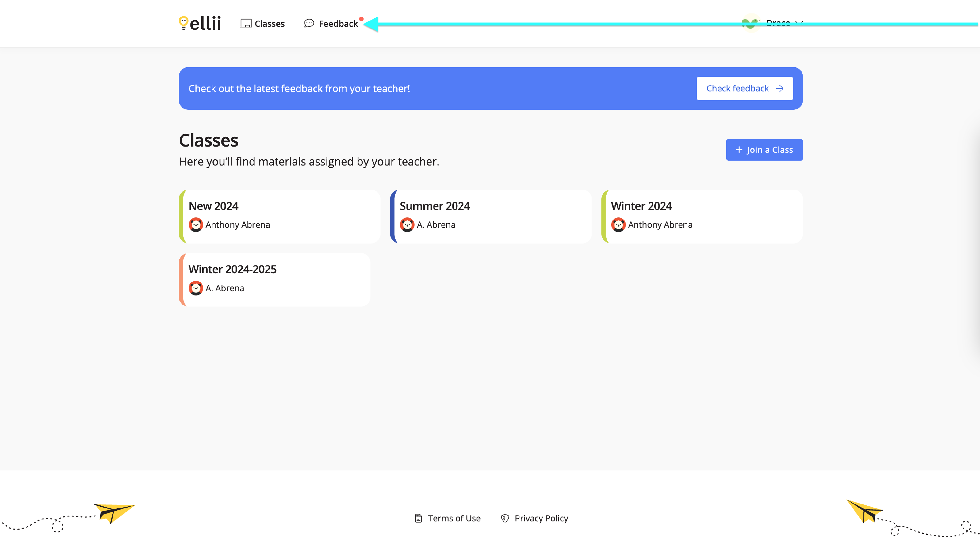
Task: Click the Privacy Policy shield icon
Action: click(x=505, y=518)
